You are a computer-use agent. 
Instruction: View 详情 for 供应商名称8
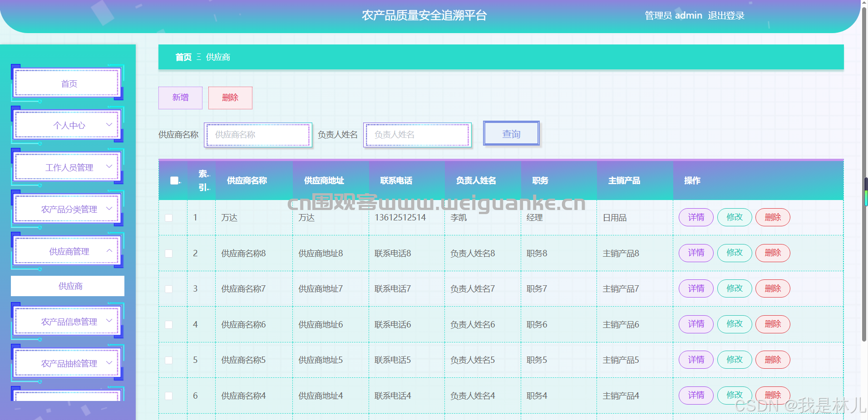(696, 253)
